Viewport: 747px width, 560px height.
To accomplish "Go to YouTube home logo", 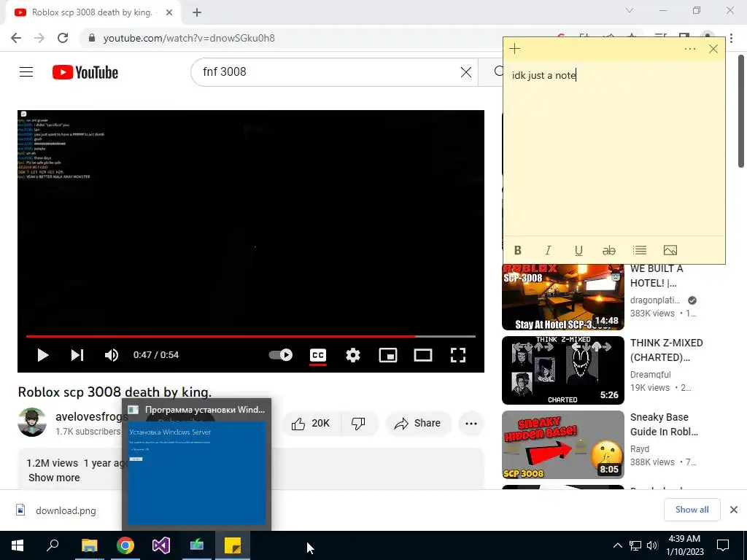I will coord(85,72).
